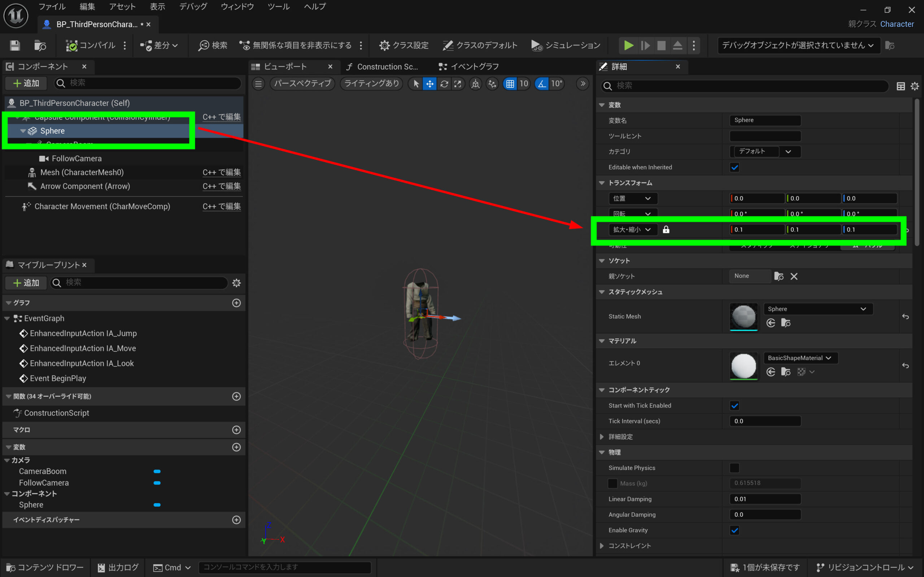The width and height of the screenshot is (924, 577).
Task: Click add graph plus icon in グラフ section
Action: (236, 303)
